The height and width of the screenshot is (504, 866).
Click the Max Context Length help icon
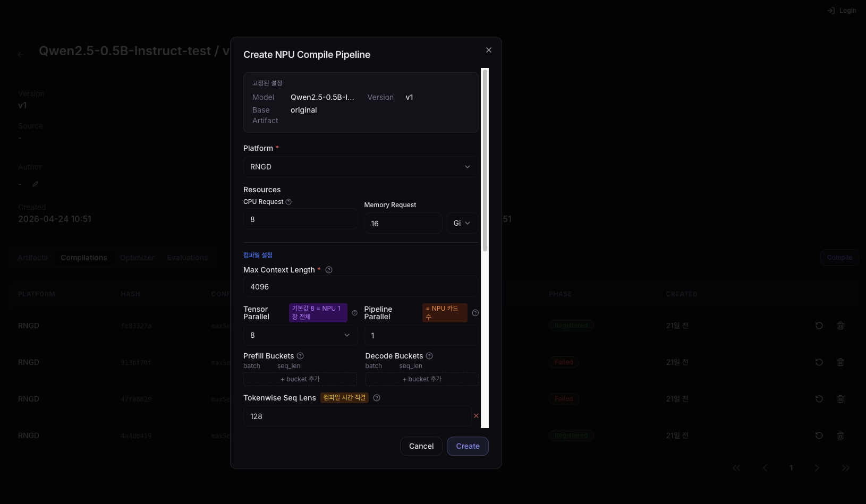click(329, 270)
